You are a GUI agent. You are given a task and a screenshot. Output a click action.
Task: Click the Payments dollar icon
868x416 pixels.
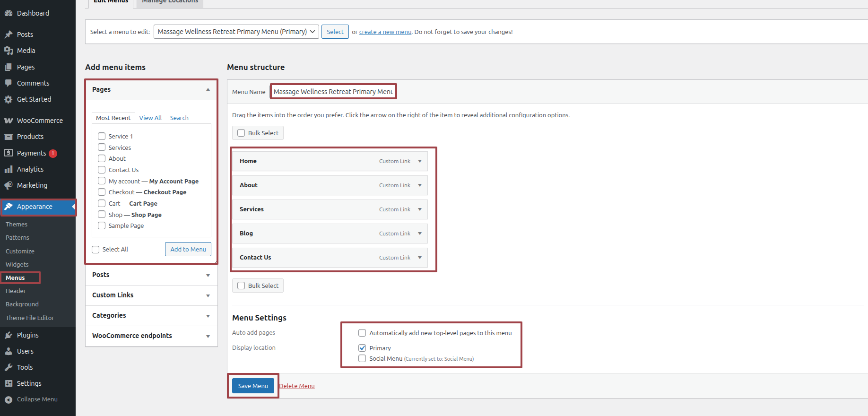[x=9, y=153]
